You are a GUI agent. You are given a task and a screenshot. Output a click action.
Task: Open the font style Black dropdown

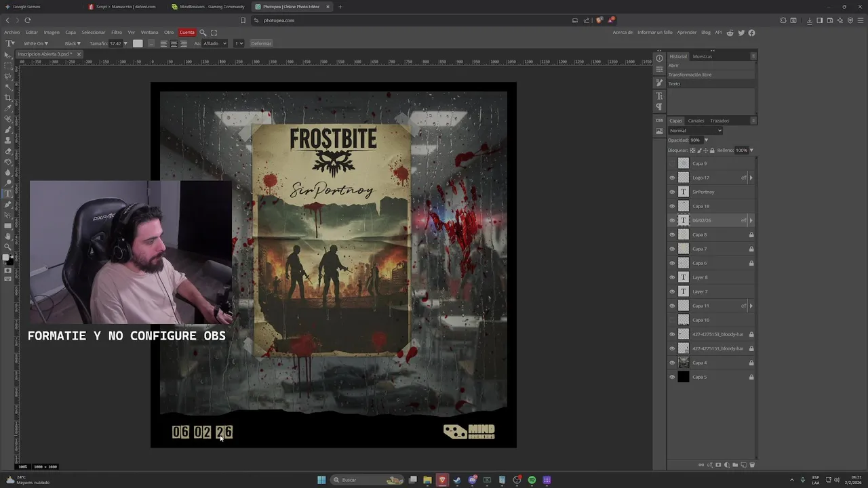73,43
